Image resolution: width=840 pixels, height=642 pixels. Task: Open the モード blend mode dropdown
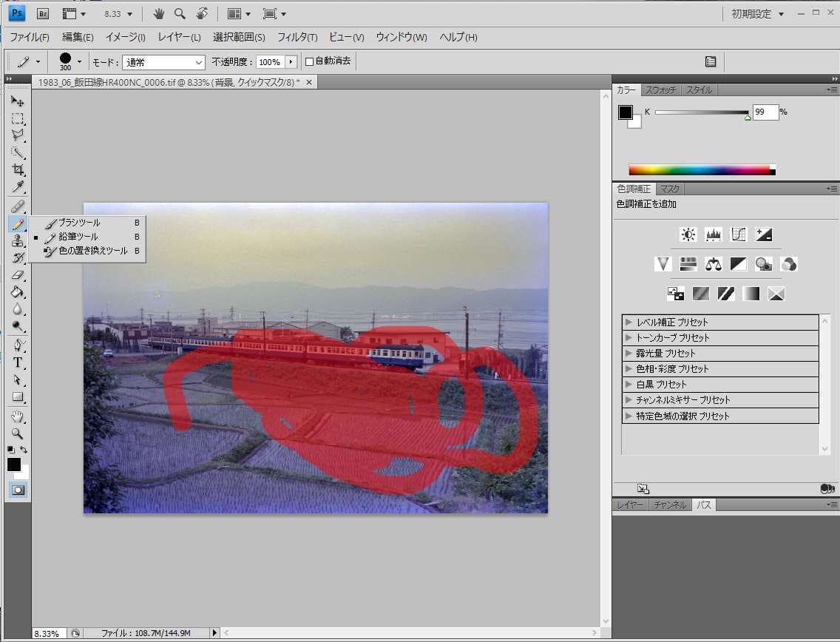[163, 62]
